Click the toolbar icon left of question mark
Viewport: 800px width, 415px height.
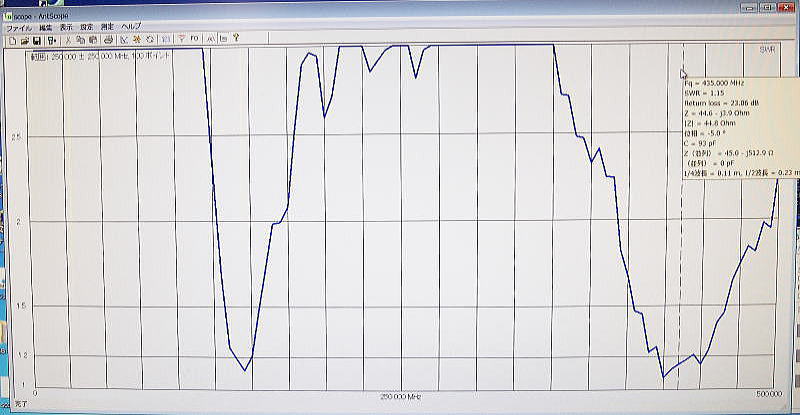(x=223, y=38)
